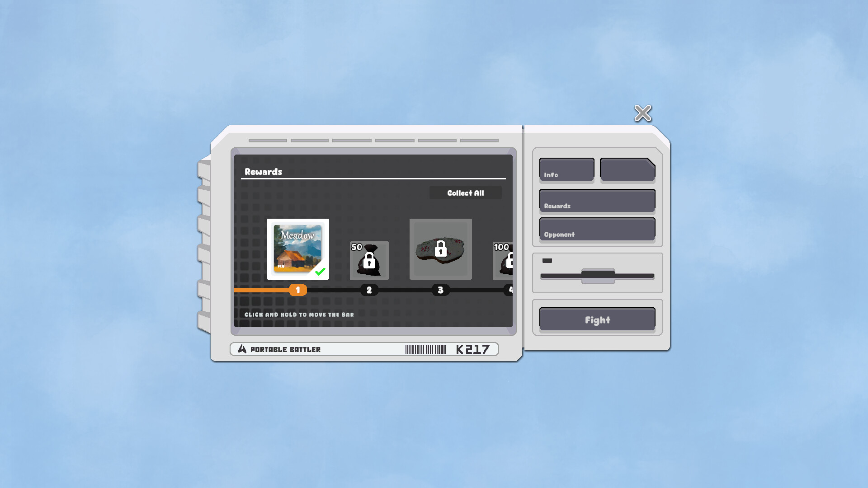Click the blank button beside Info
This screenshot has height=488, width=868.
[627, 169]
